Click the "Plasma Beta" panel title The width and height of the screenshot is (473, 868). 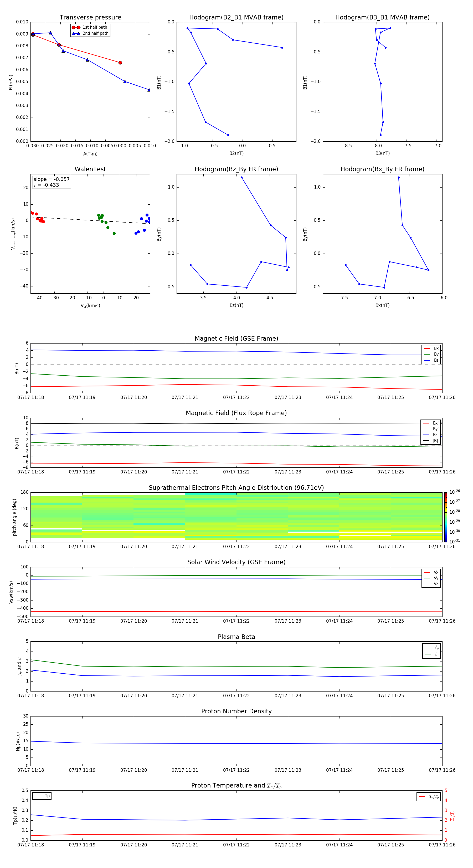click(x=236, y=637)
